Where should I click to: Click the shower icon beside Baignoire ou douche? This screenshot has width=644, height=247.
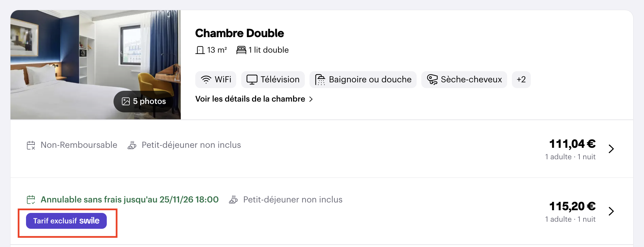(320, 80)
